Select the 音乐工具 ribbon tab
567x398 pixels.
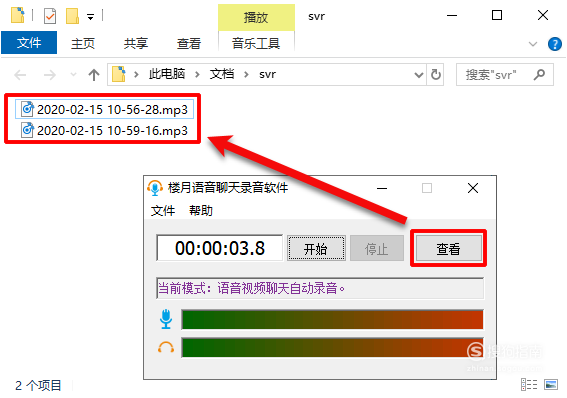pyautogui.click(x=256, y=43)
